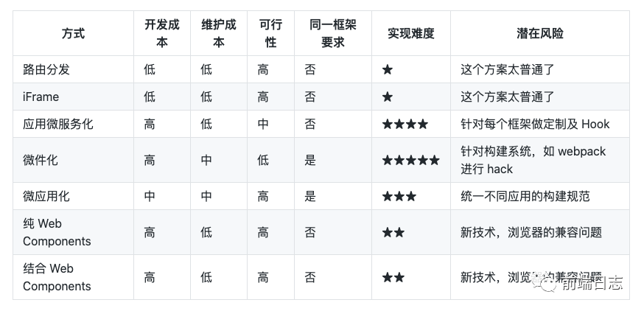Click the iFrame cell in first column
This screenshot has height=311, width=644.
(41, 97)
